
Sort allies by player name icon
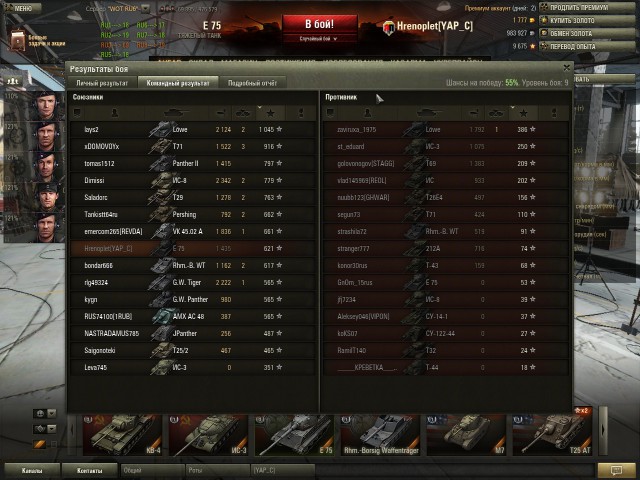click(114, 113)
